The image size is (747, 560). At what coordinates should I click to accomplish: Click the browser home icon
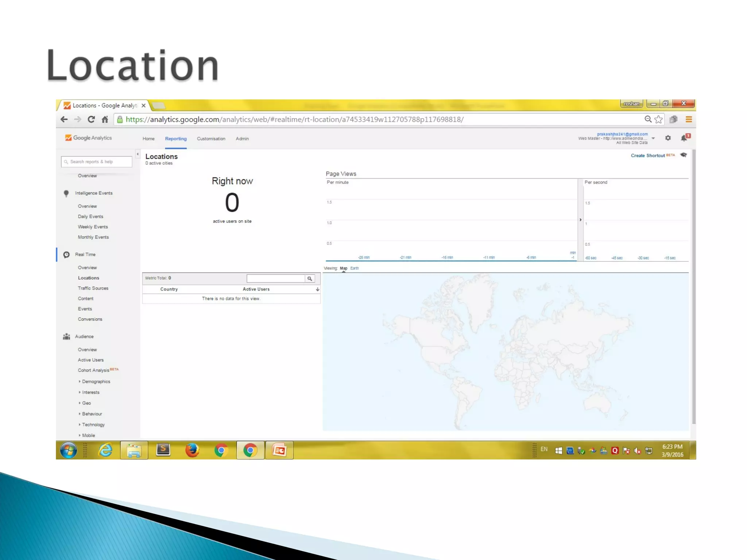(x=105, y=119)
